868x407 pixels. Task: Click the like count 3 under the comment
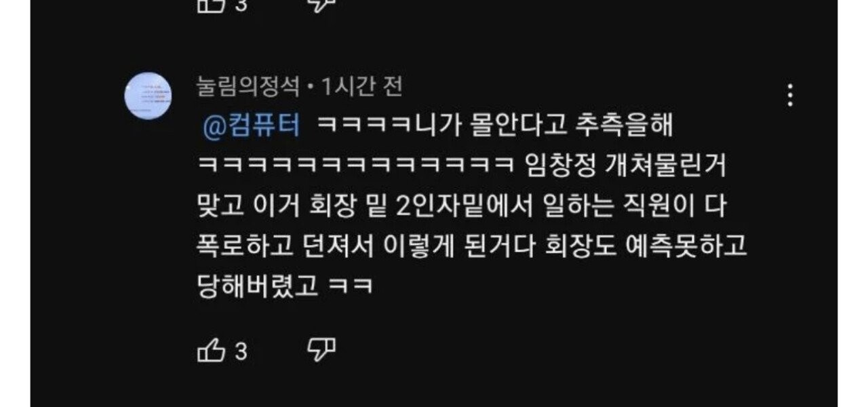click(x=241, y=351)
